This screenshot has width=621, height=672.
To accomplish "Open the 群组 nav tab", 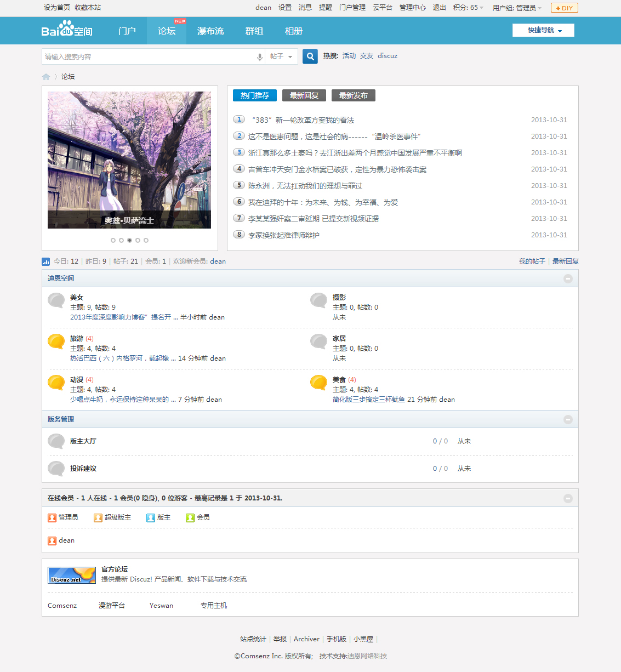I will (254, 31).
